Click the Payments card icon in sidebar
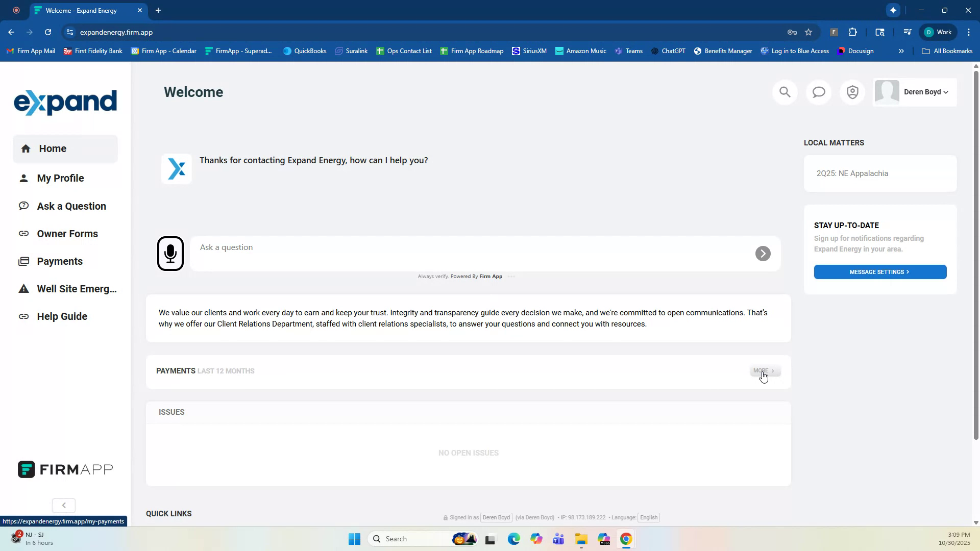The image size is (980, 551). [24, 261]
